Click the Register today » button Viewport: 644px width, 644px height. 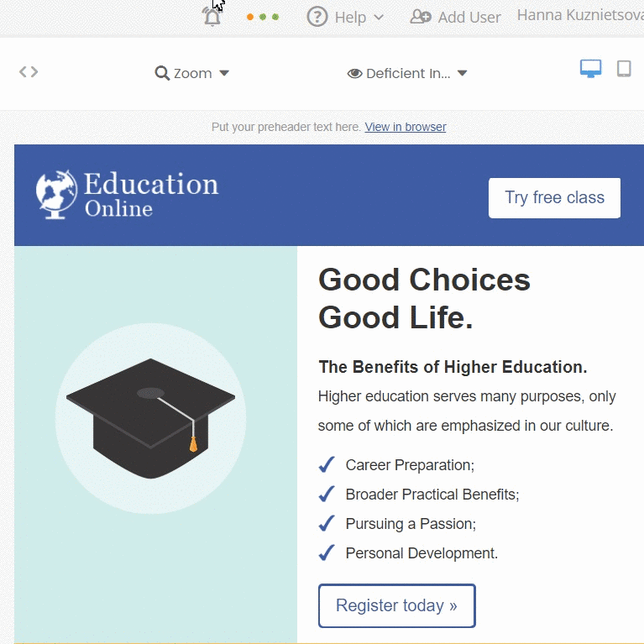(x=397, y=605)
